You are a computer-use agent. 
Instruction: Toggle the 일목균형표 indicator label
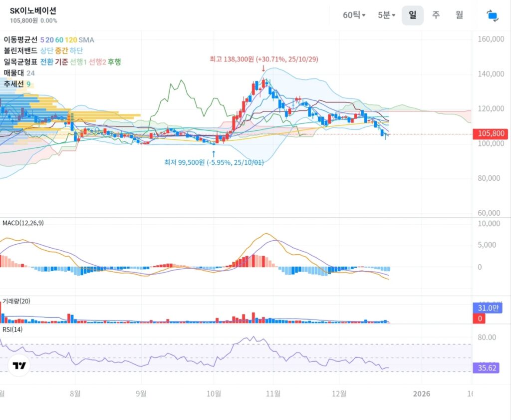(x=20, y=61)
